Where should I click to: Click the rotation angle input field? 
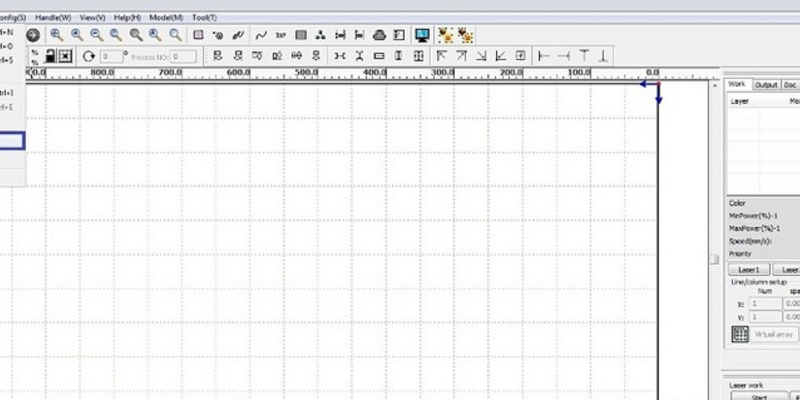[x=110, y=57]
